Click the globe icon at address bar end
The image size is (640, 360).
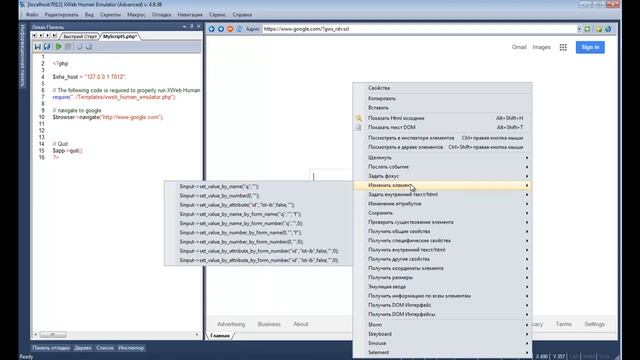tap(608, 29)
